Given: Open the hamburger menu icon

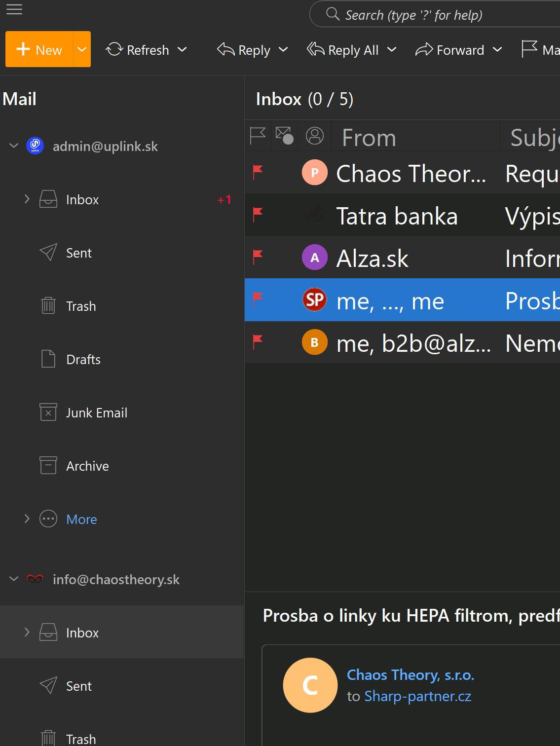Looking at the screenshot, I should (x=14, y=9).
